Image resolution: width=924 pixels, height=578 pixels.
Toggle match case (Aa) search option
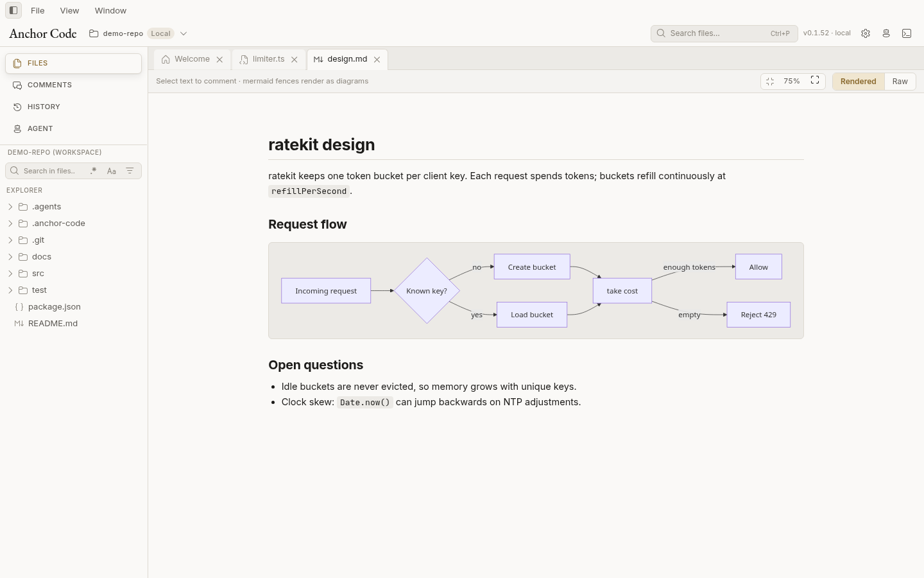click(x=112, y=171)
